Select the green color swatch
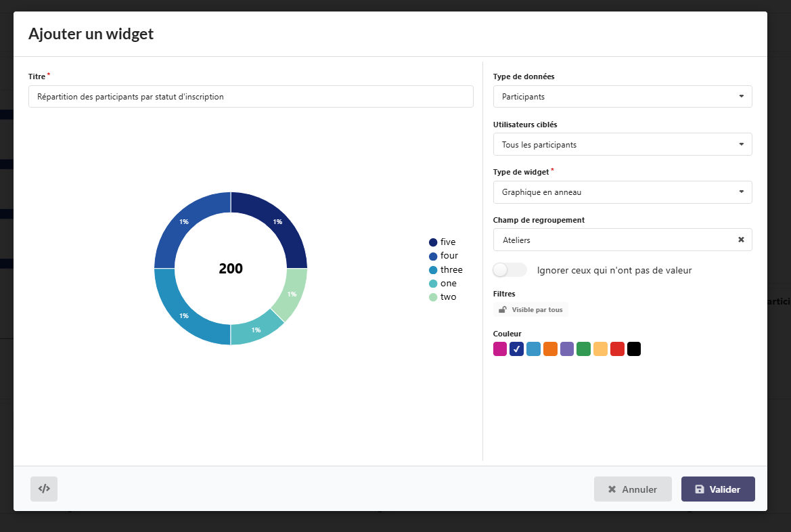 click(583, 349)
